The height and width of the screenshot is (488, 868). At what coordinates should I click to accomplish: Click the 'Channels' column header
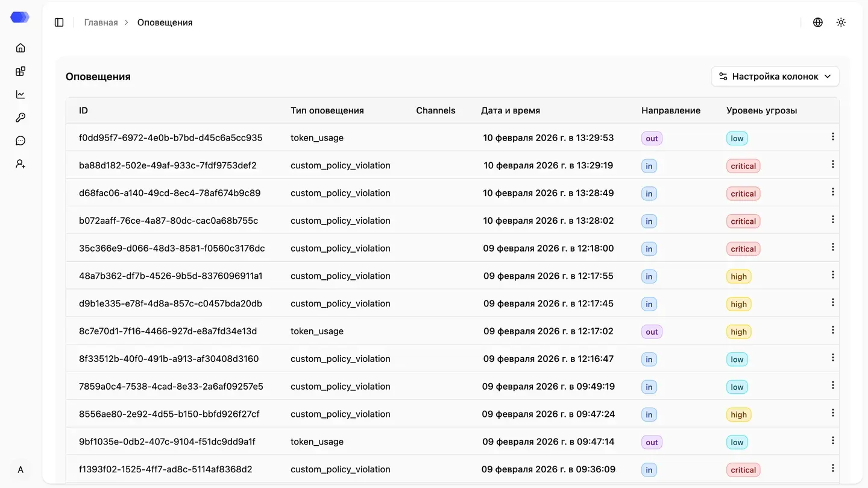click(436, 110)
